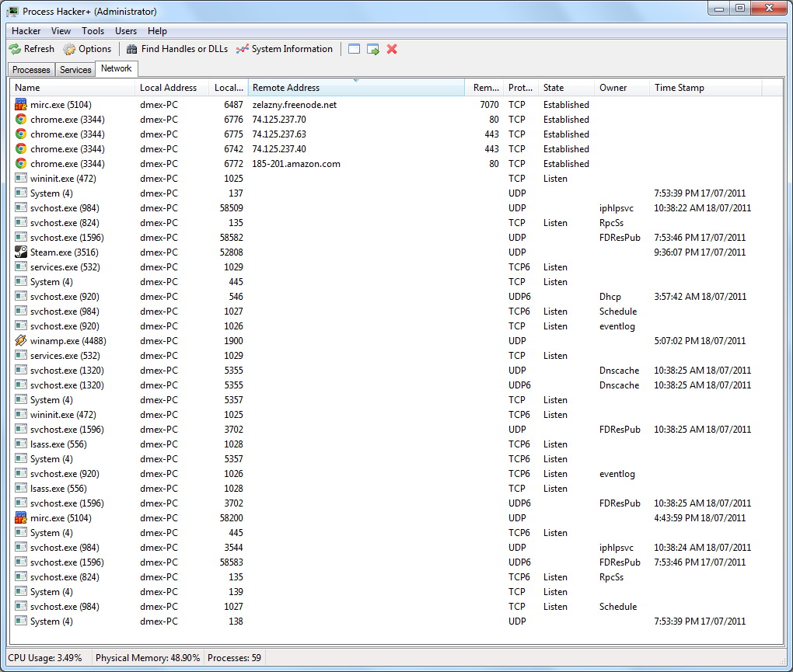
Task: Click local port 1900 of winamp.exe
Action: 233,340
